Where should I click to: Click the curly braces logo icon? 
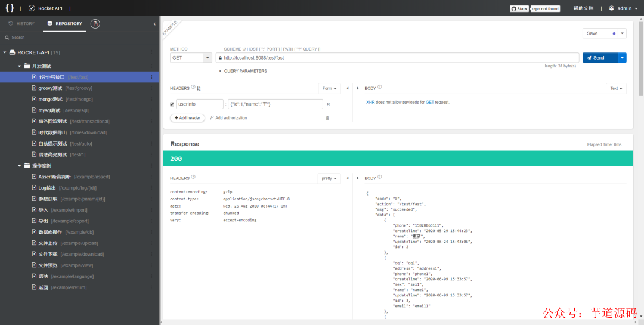coord(10,8)
